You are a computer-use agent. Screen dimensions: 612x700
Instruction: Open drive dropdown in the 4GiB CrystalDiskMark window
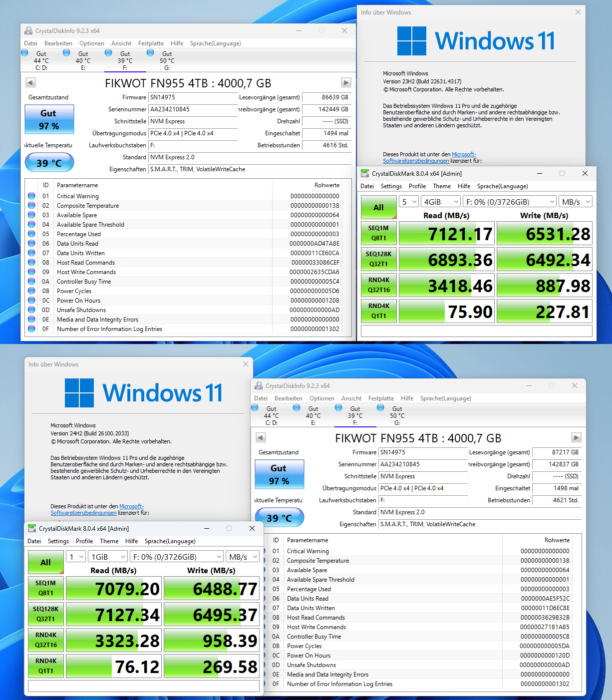pos(510,202)
